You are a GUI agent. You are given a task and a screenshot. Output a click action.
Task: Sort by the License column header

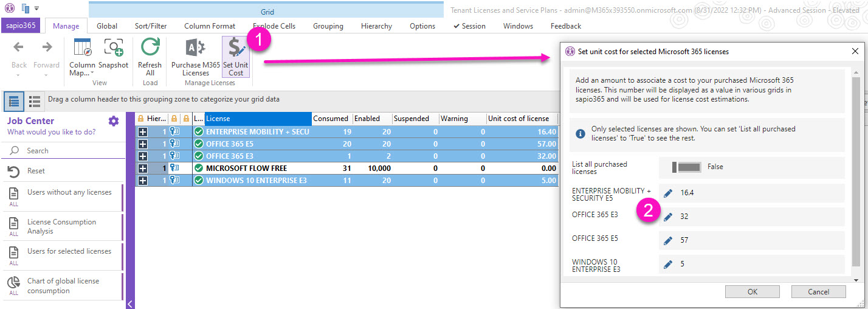click(258, 119)
